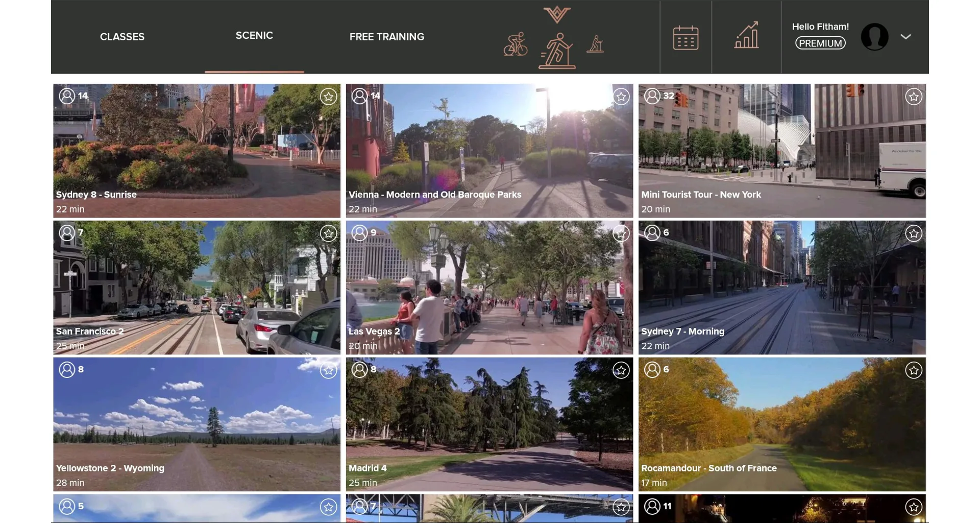The image size is (980, 523).
Task: Select the cycling bike mode icon
Action: pos(515,44)
